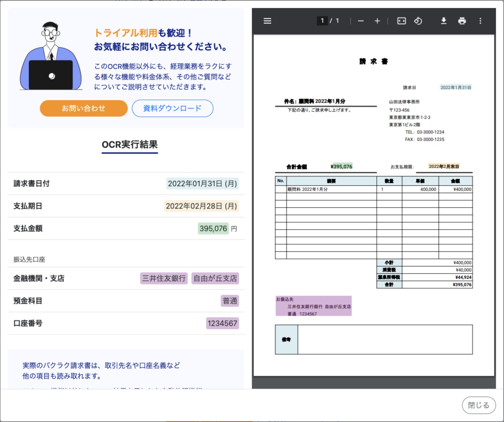
Task: Click the account number 1234567 tag
Action: coord(222,323)
